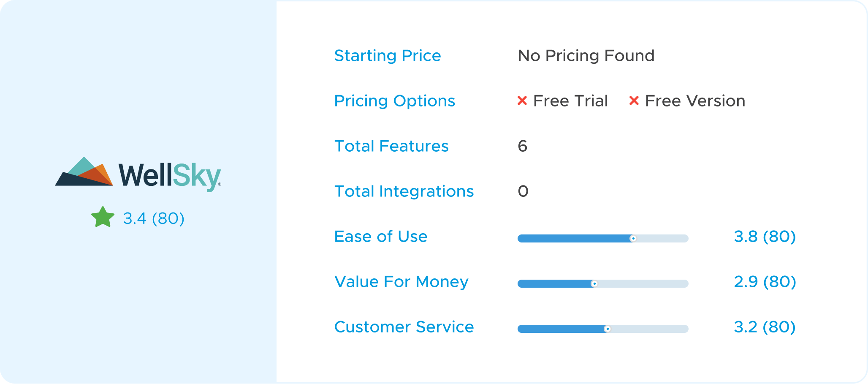Screen dimensions: 868x384
Task: Click the Ease of Use label
Action: 381,237
